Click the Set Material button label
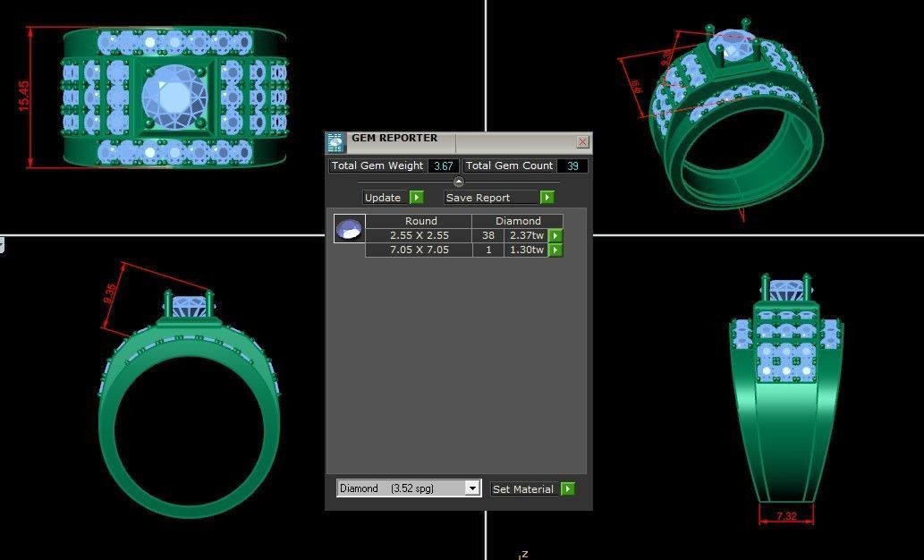Viewport: 924px width, 560px height. (523, 488)
